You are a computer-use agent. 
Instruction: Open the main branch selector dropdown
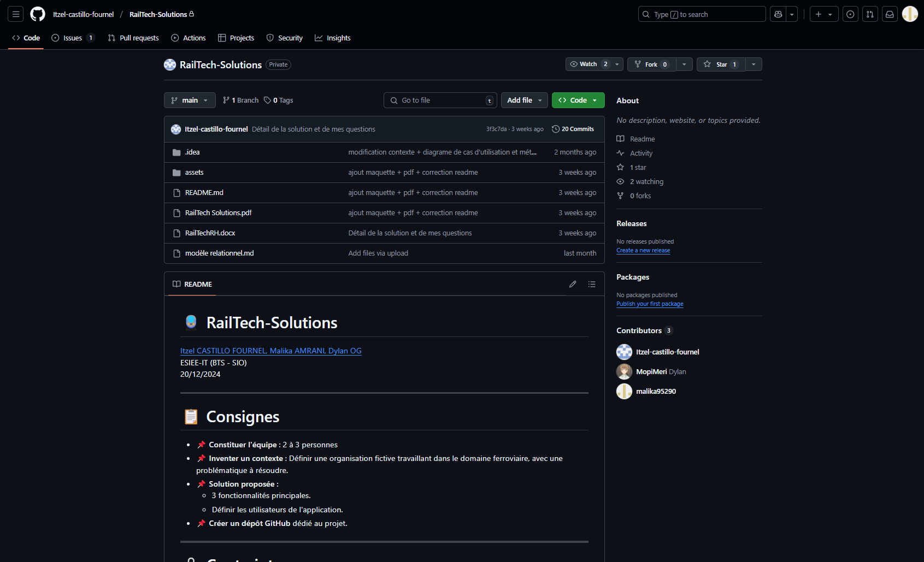click(x=190, y=100)
